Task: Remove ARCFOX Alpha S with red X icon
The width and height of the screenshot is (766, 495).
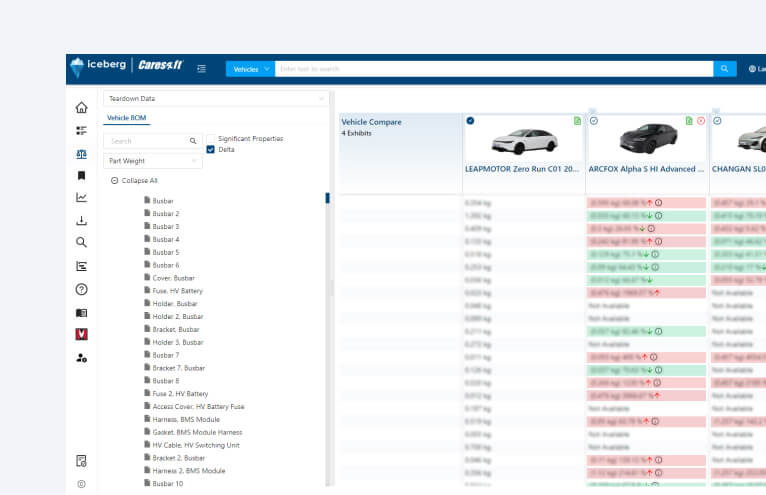Action: coord(701,121)
